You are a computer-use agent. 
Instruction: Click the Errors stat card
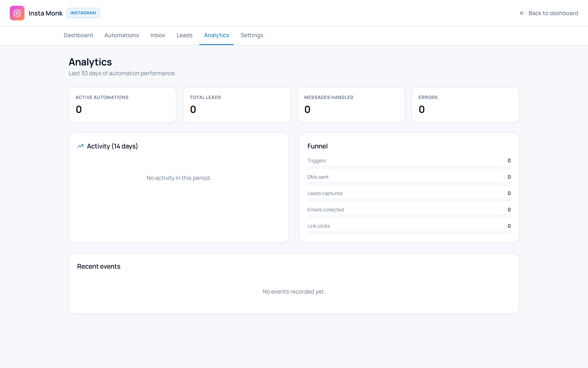click(465, 105)
